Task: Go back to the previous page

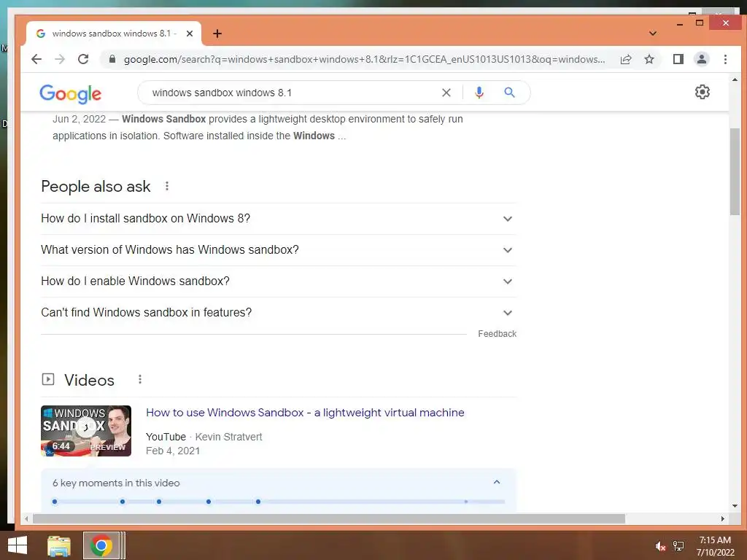Action: [36, 59]
